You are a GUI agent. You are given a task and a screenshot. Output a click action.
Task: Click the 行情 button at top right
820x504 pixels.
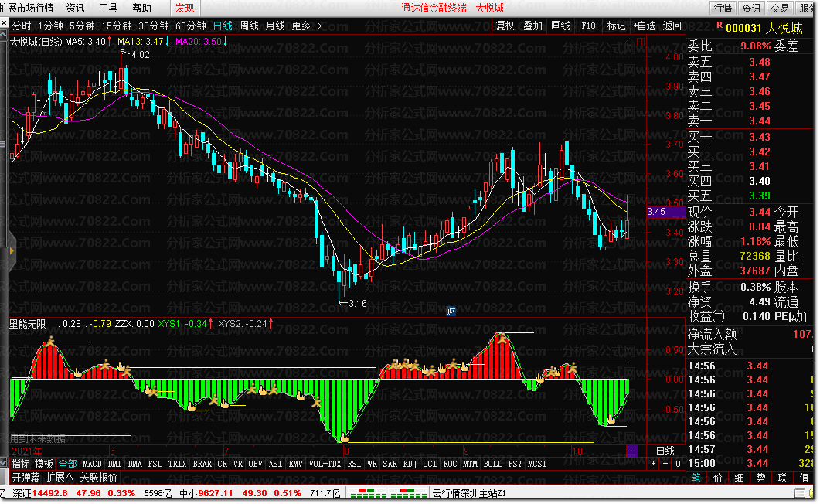pos(723,8)
